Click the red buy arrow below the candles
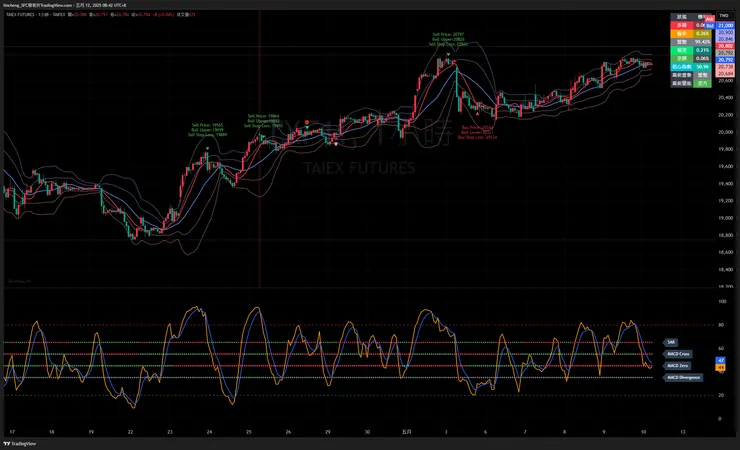This screenshot has height=450, width=740. 477,114
